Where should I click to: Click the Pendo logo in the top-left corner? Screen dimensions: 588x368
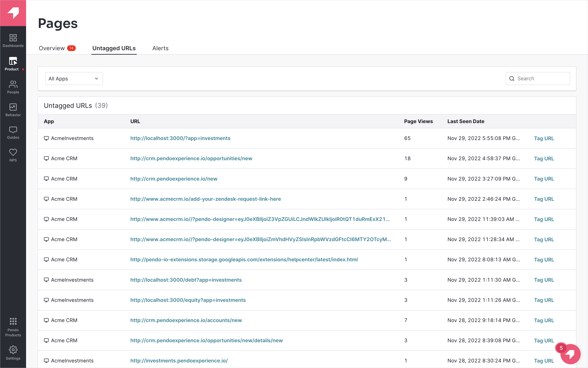click(x=13, y=13)
